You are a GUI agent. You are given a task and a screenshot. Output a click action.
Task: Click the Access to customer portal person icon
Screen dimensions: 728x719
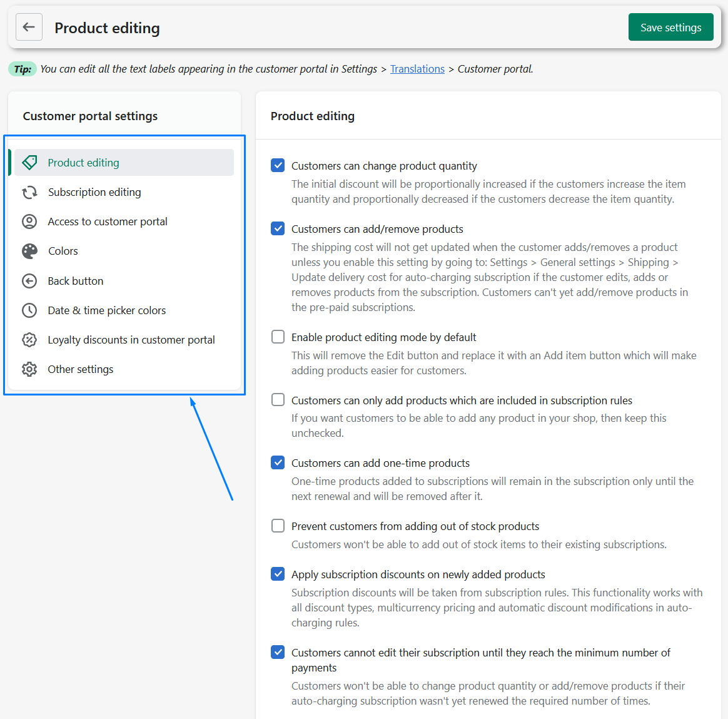click(x=30, y=222)
